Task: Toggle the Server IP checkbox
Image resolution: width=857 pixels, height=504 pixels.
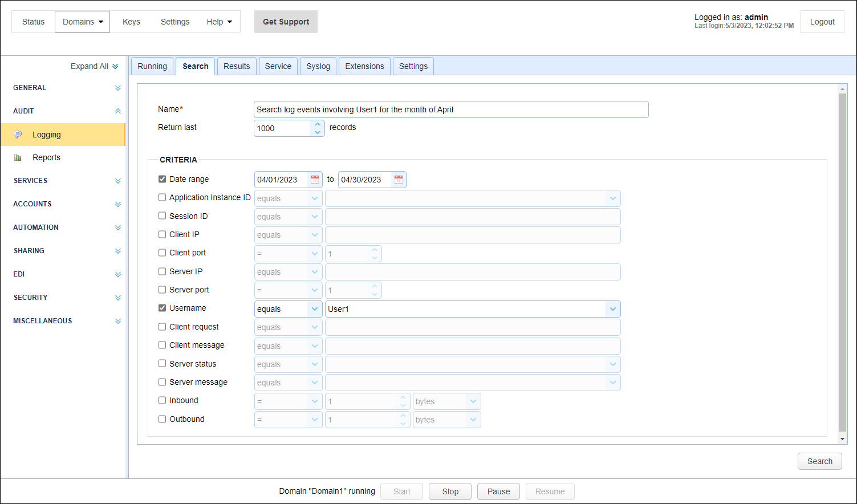Action: 162,271
